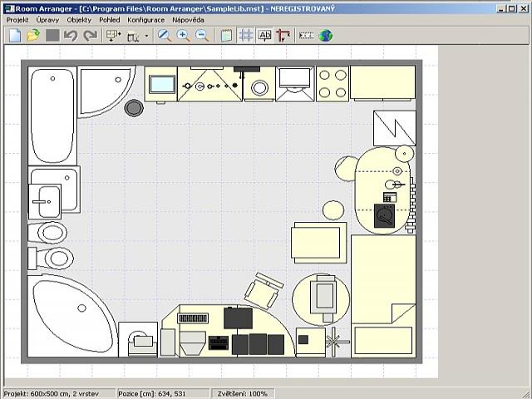Open the Projekt menu
The width and height of the screenshot is (532, 399).
[17, 19]
